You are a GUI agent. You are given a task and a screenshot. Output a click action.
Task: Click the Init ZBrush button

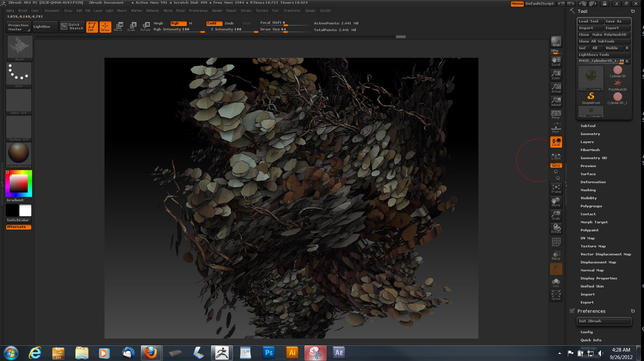[x=604, y=321]
